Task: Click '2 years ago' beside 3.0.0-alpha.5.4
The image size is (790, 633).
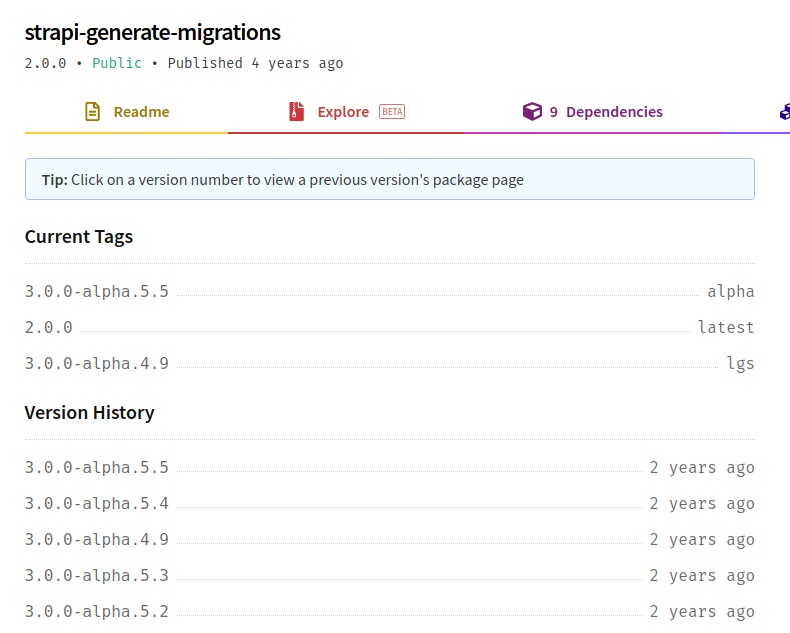Action: (x=702, y=504)
